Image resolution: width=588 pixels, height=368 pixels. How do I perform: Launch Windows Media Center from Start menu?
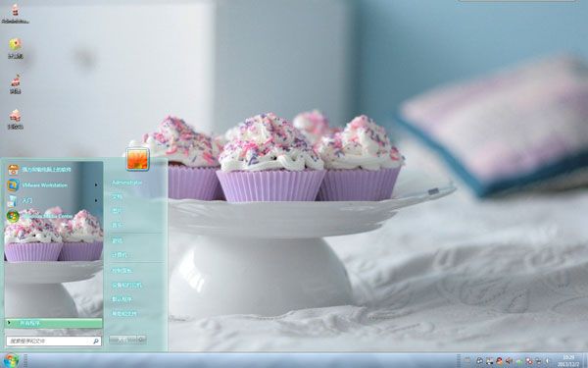(x=53, y=216)
